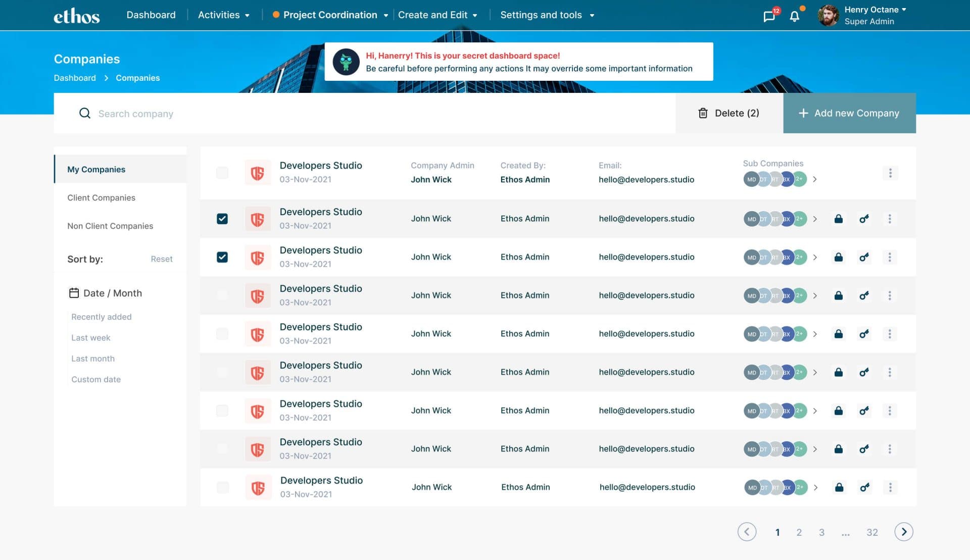
Task: Click the lock icon in the last row
Action: [x=839, y=487]
